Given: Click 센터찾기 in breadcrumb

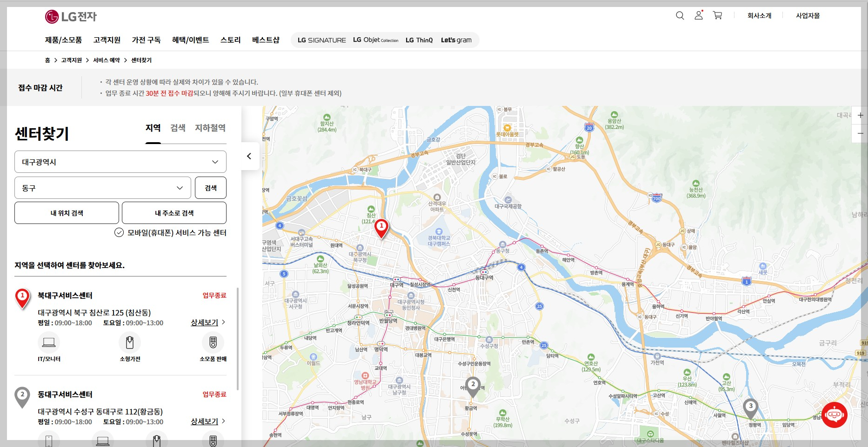Looking at the screenshot, I should [x=141, y=60].
